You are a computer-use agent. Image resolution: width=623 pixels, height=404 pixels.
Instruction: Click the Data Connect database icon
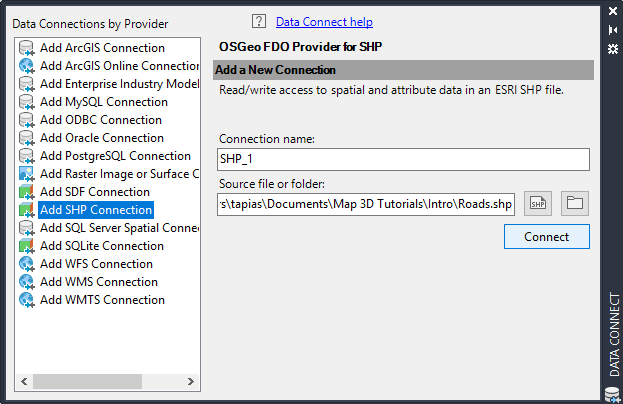point(612,393)
